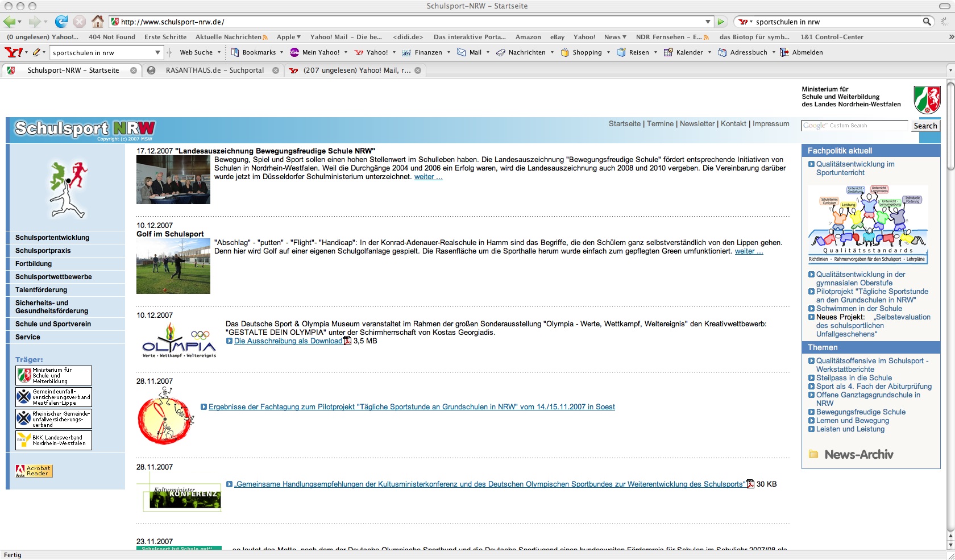Image resolution: width=955 pixels, height=560 pixels.
Task: Open the Schulsportpraxis menu item
Action: 43,251
